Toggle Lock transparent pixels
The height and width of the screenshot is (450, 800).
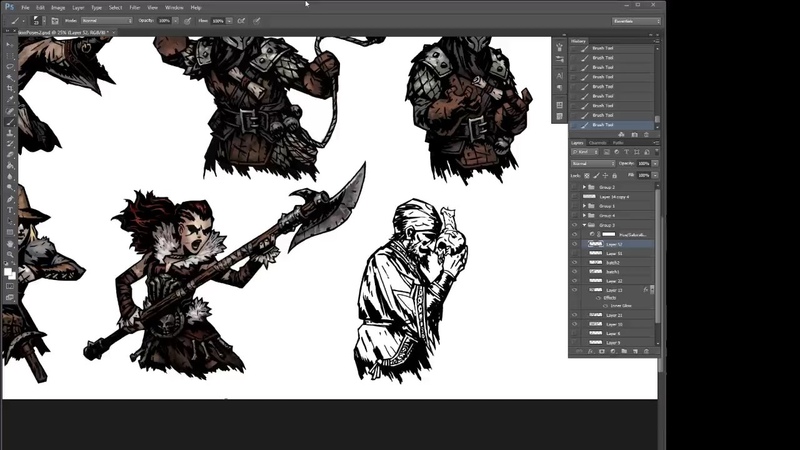point(587,176)
